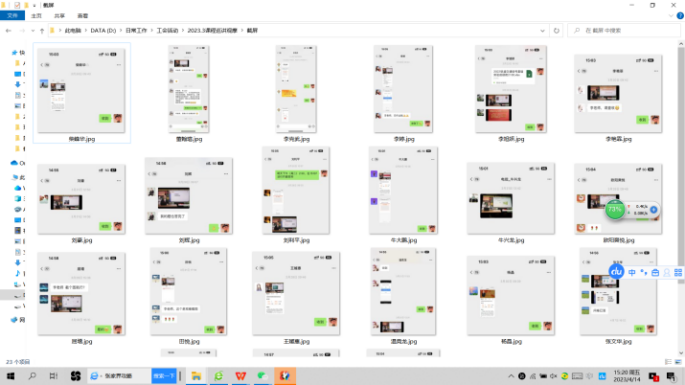Go back with the Back arrow
The height and width of the screenshot is (385, 685).
point(8,31)
